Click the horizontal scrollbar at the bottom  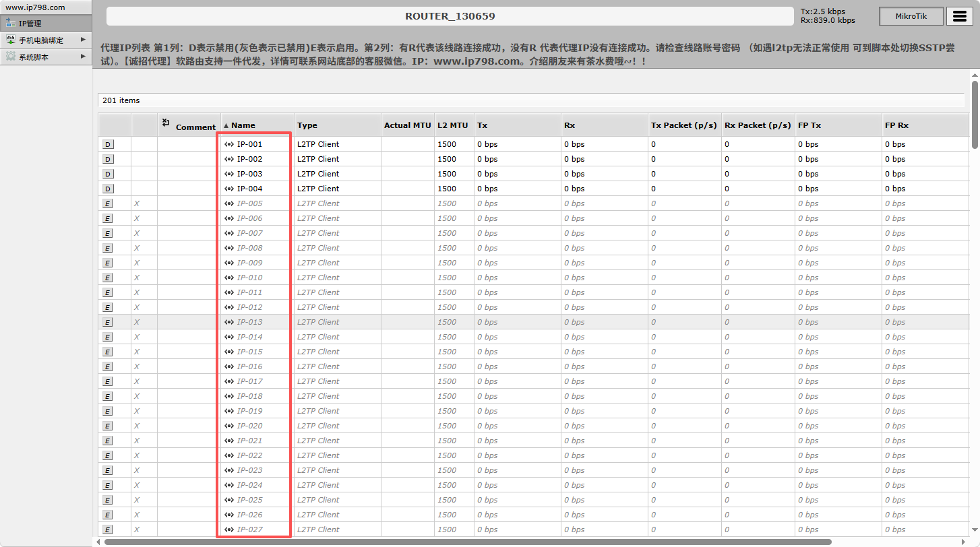click(x=468, y=542)
